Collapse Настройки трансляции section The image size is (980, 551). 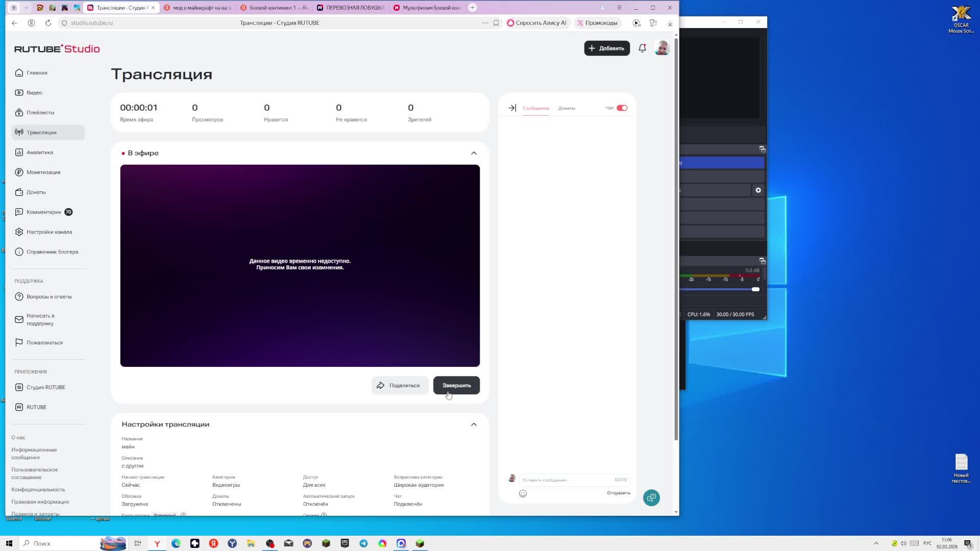pos(474,424)
